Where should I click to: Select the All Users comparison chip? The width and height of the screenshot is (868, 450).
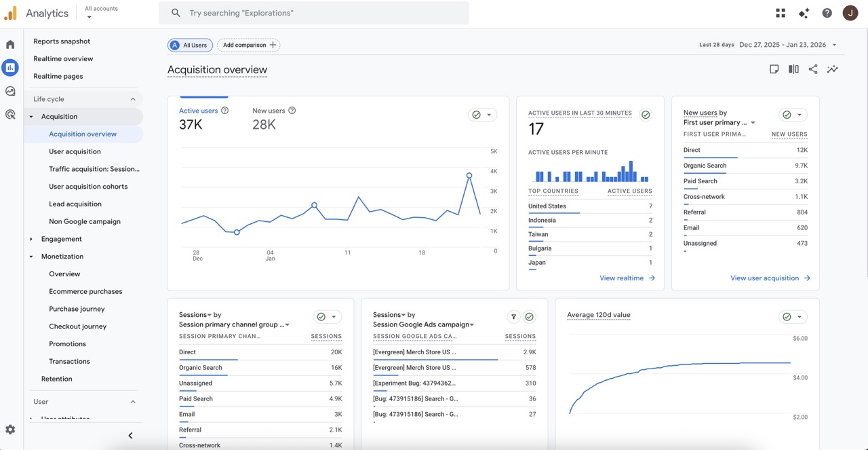[x=190, y=45]
